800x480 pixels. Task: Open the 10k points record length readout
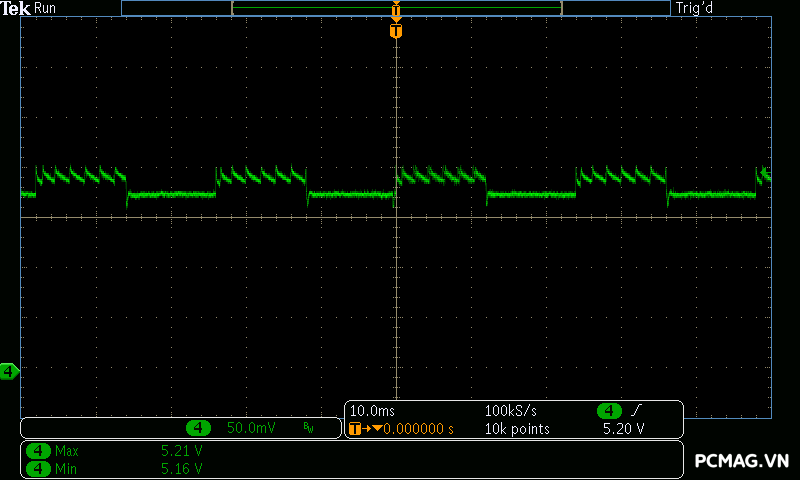coord(517,429)
